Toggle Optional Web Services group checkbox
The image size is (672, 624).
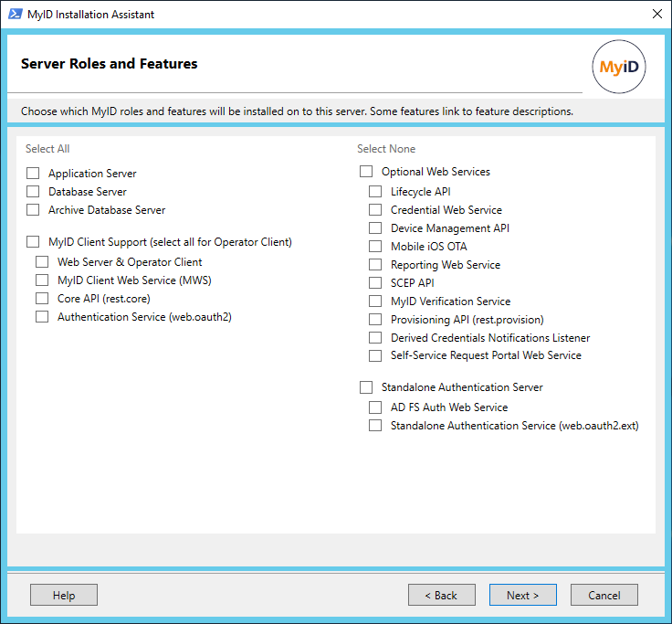tap(366, 172)
